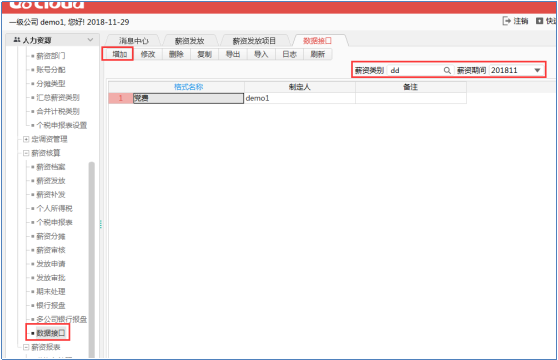Click the 刷新 refresh button

point(317,54)
